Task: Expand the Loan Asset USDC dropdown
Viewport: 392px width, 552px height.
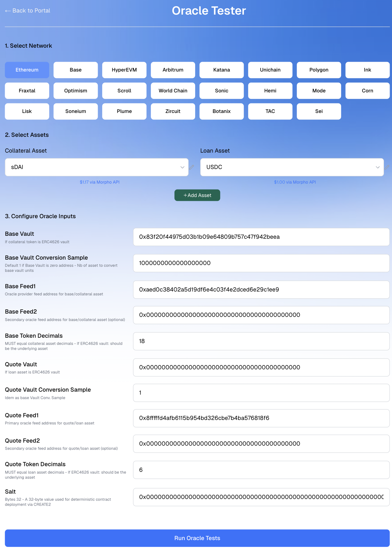Action: (x=292, y=167)
